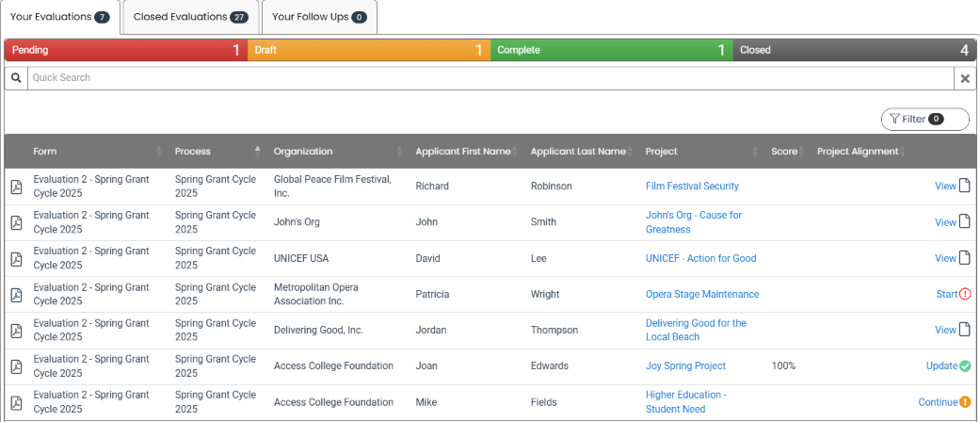Image resolution: width=980 pixels, height=422 pixels.
Task: Click 27 badge on Closed Evaluations tab
Action: (x=239, y=18)
